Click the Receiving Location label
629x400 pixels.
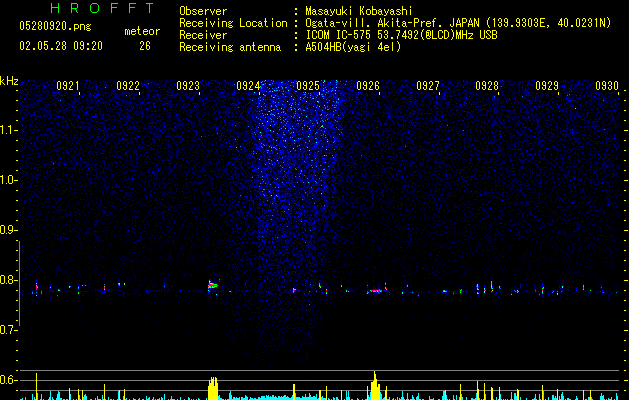pos(233,23)
